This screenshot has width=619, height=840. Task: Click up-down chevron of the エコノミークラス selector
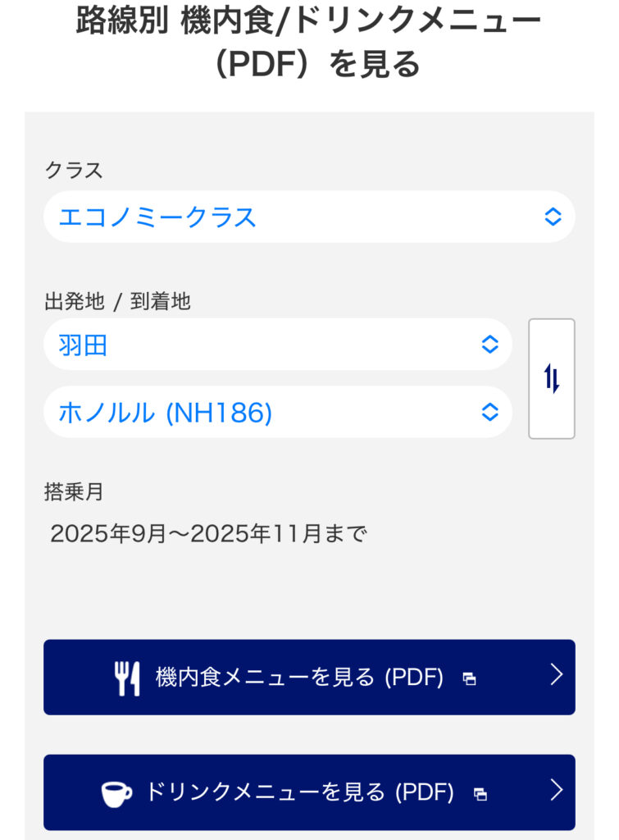(553, 217)
